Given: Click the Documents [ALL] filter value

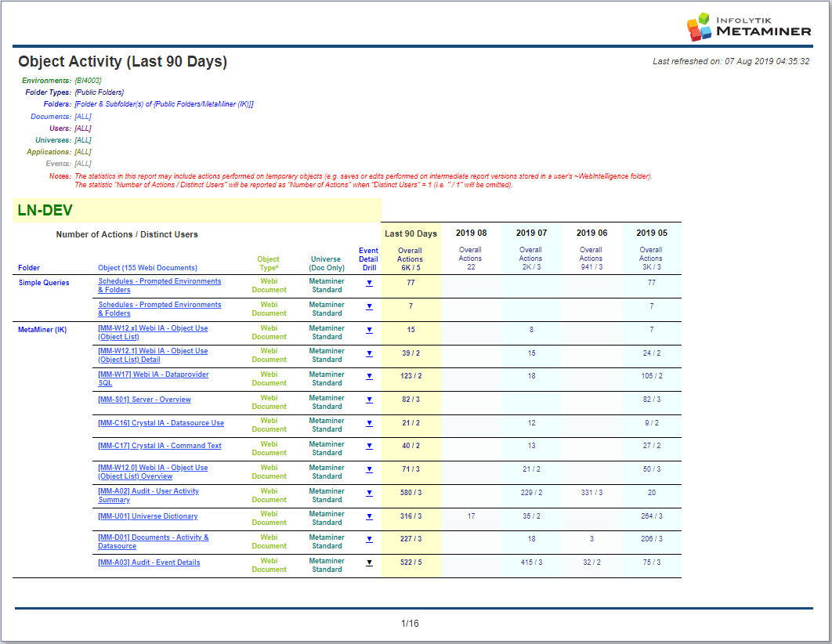Looking at the screenshot, I should 83,117.
